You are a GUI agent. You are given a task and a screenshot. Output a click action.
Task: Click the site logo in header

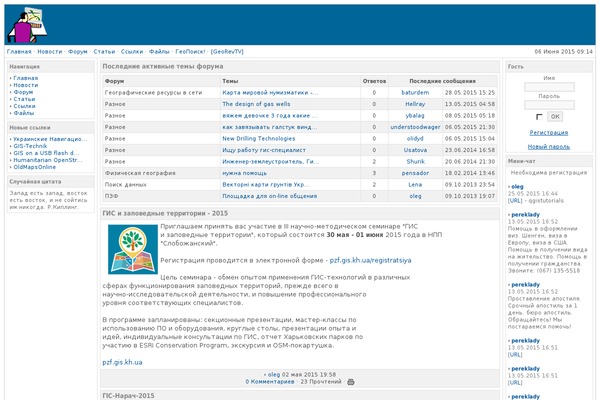click(x=28, y=25)
